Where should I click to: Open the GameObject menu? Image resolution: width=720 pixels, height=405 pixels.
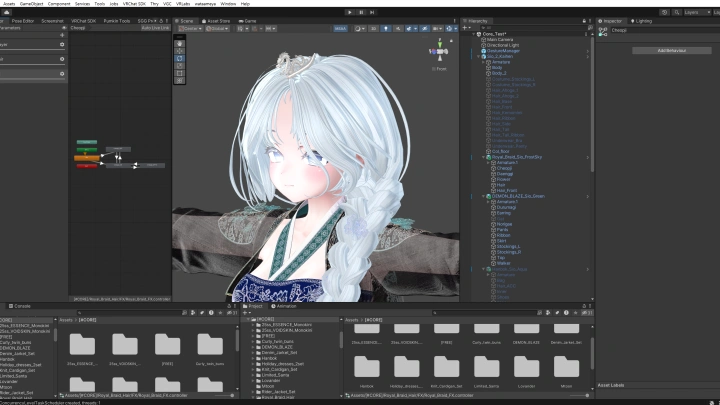[31, 4]
